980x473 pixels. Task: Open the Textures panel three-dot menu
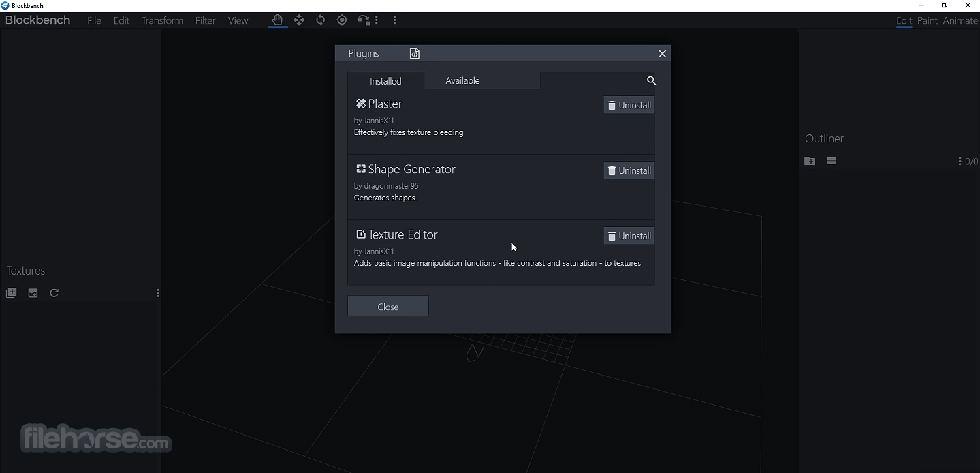pos(158,293)
